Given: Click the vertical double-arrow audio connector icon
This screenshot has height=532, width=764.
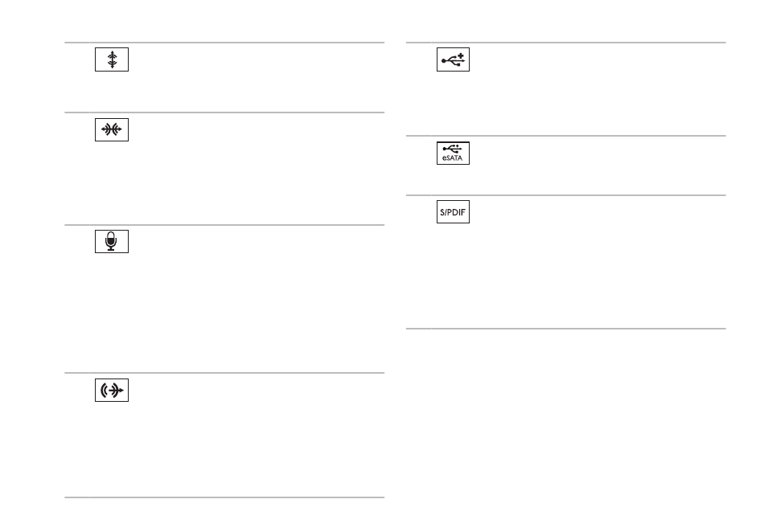Looking at the screenshot, I should point(112,59).
